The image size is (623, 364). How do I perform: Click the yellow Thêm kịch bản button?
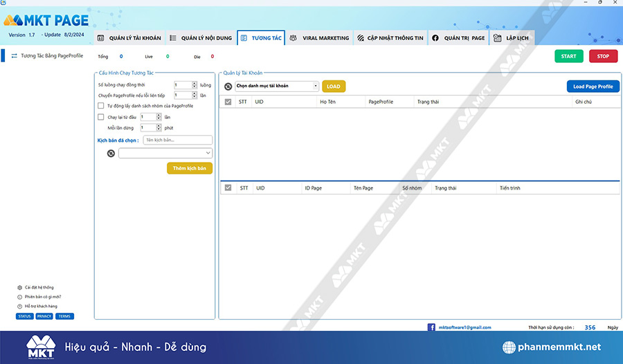[190, 168]
